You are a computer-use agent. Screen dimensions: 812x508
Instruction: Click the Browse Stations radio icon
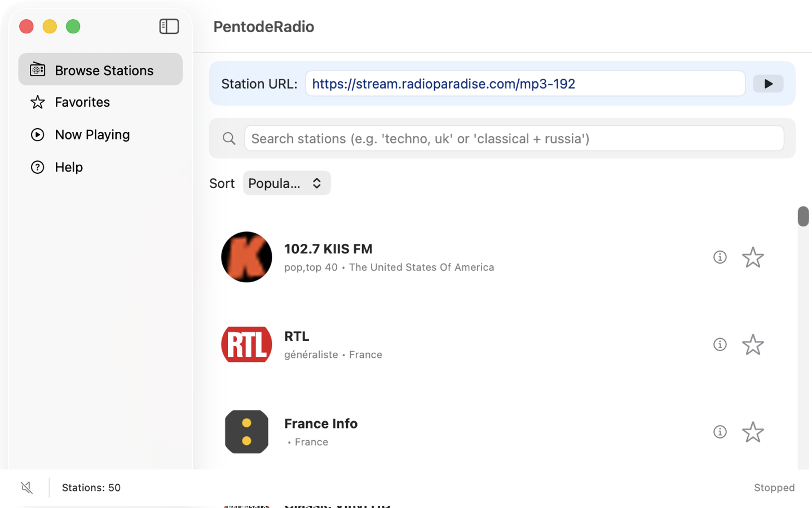[38, 69]
